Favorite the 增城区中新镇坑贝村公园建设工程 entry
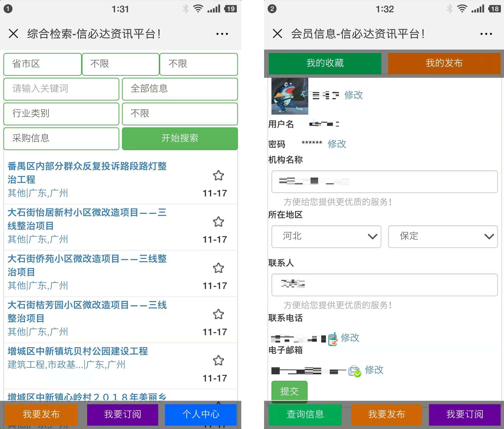The height and width of the screenshot is (429, 504). tap(218, 360)
